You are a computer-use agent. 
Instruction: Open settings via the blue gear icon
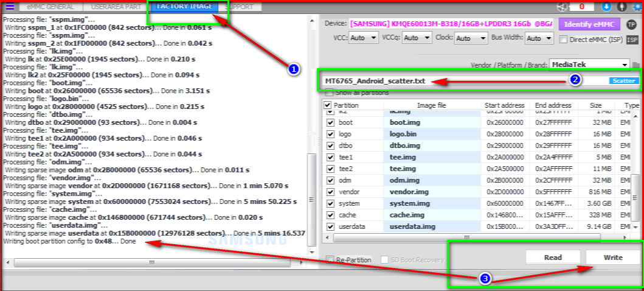639,7
